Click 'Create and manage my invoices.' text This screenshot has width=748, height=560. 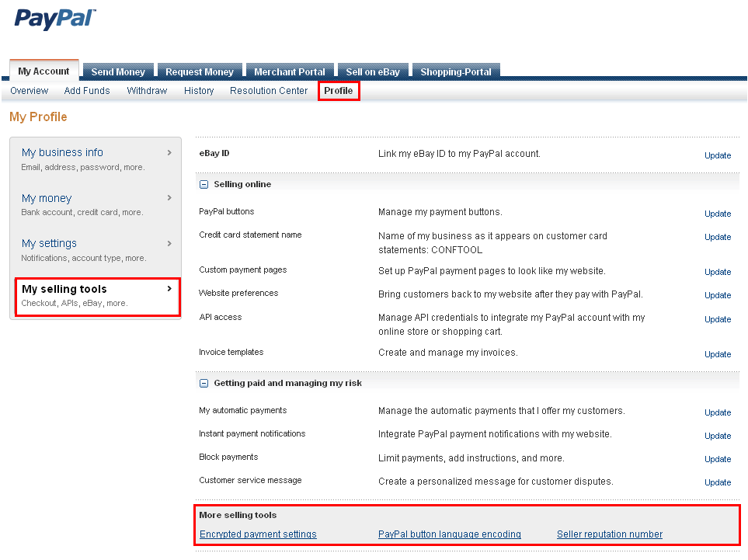pos(448,353)
